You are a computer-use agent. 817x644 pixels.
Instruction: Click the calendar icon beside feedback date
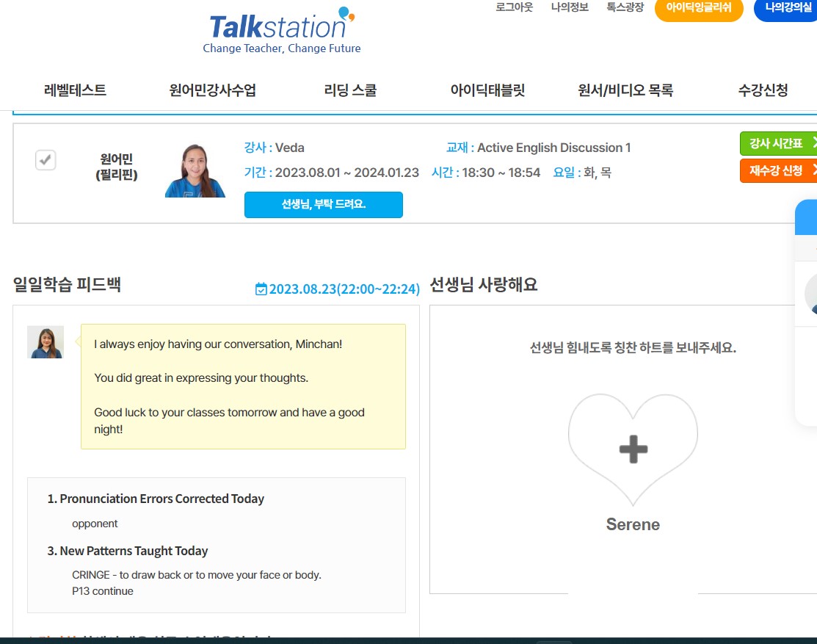(x=261, y=289)
